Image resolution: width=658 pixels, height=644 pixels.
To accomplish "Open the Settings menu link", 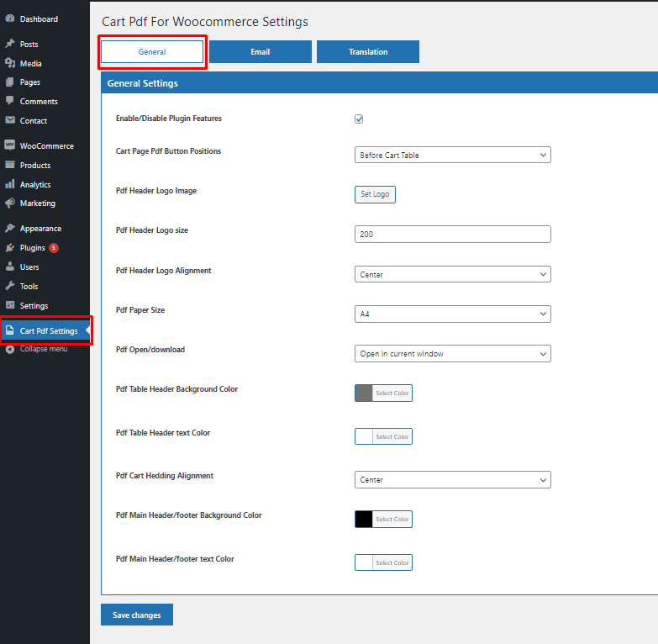I will click(x=34, y=306).
